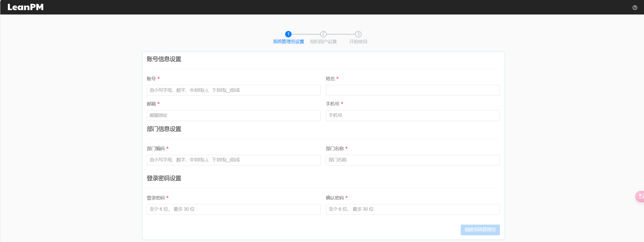Click step 3 circle in the wizard

point(358,34)
